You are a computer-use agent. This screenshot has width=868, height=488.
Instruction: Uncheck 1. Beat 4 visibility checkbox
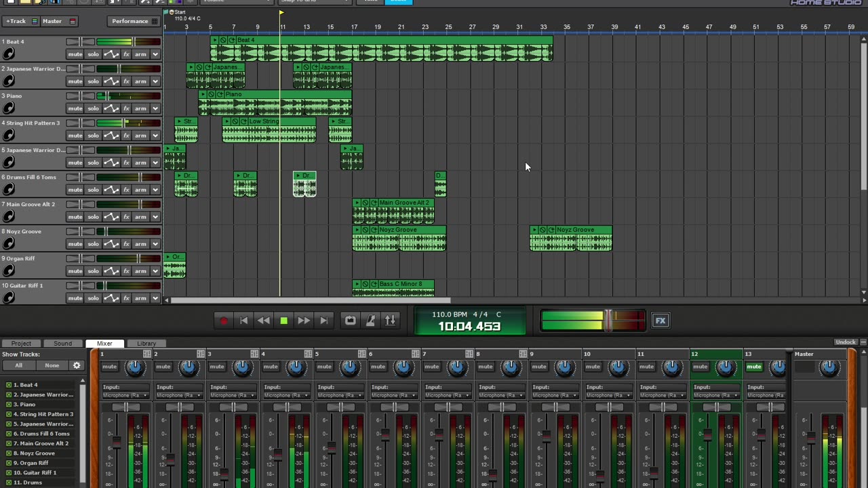click(x=9, y=385)
